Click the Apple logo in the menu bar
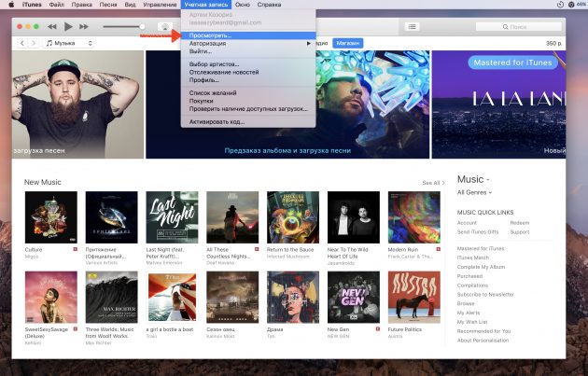 [10, 5]
